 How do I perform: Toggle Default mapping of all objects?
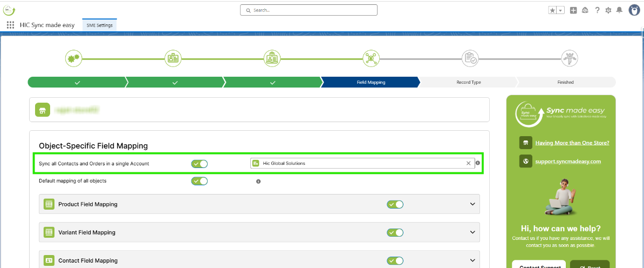point(199,180)
